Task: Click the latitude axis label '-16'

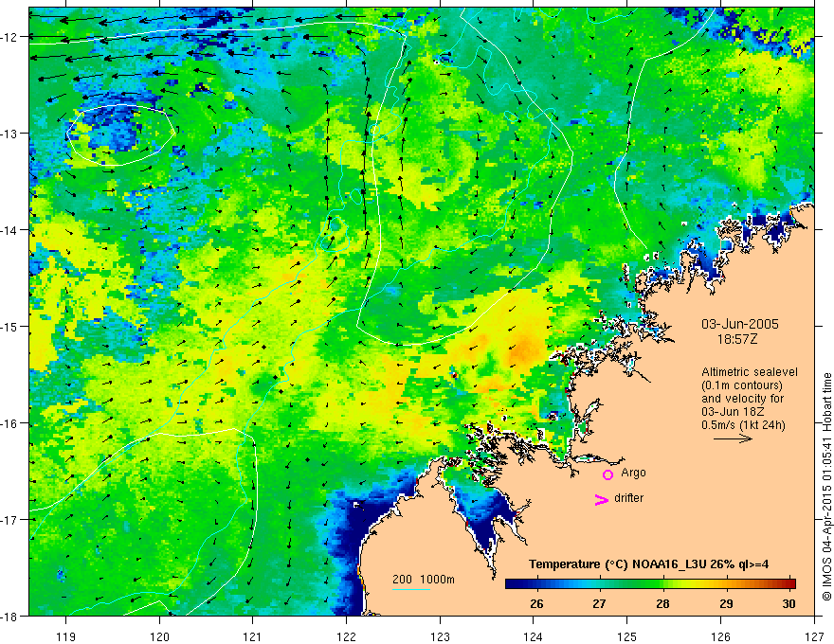Action: pyautogui.click(x=9, y=423)
